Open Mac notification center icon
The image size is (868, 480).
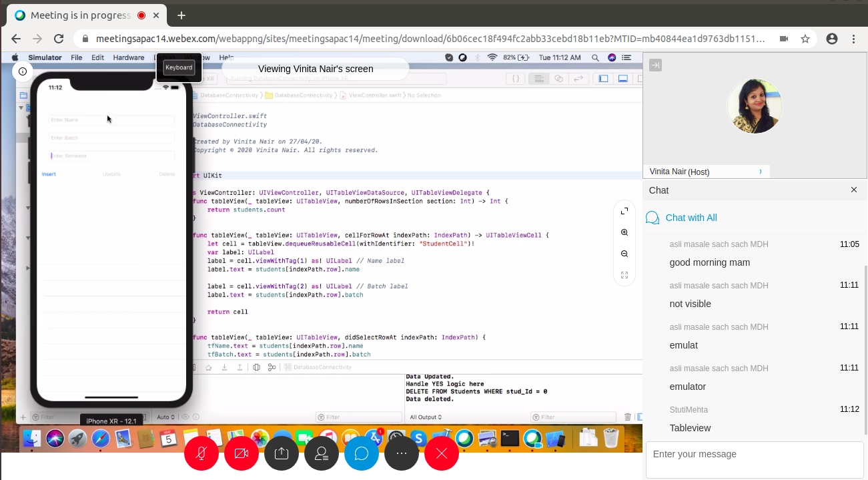pyautogui.click(x=627, y=57)
